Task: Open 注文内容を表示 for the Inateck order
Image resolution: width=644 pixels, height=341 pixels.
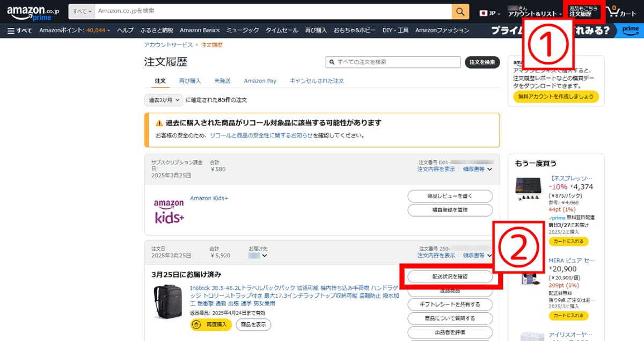Action: point(436,256)
